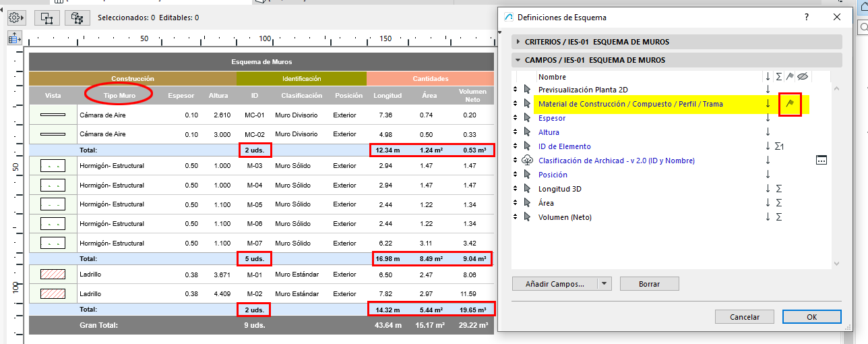Screen dimensions: 868x344
Task: Click the schedule header options icon by ruler
Action: tap(14, 38)
